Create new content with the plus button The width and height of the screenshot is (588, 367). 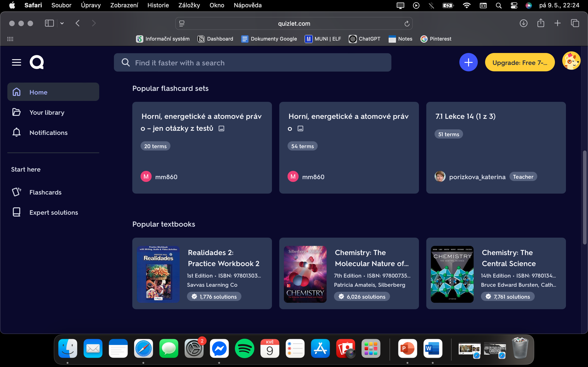468,62
